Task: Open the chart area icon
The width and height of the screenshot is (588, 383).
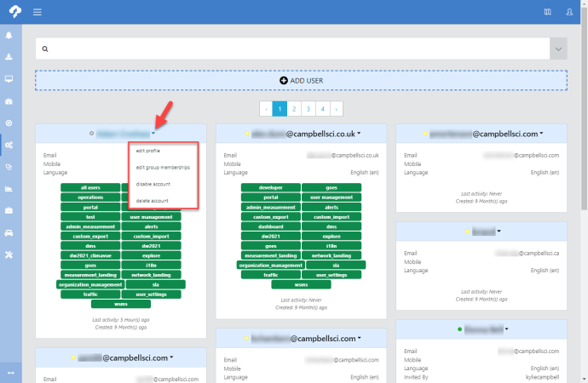Action: (x=9, y=189)
